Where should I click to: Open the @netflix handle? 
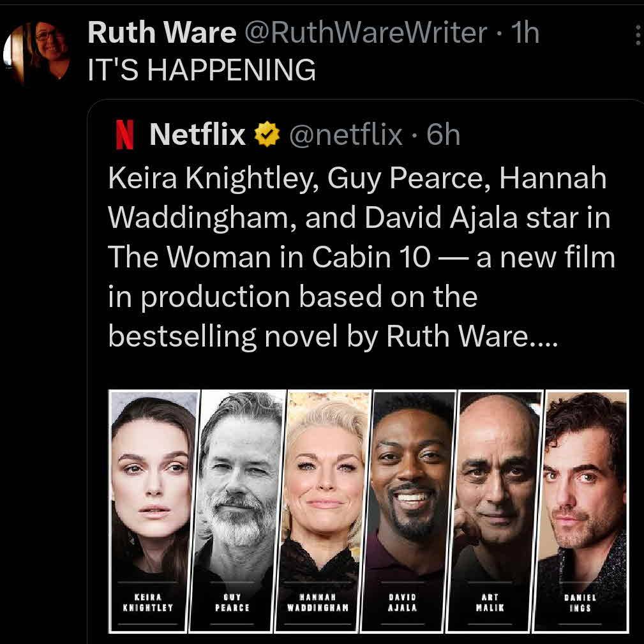(346, 135)
